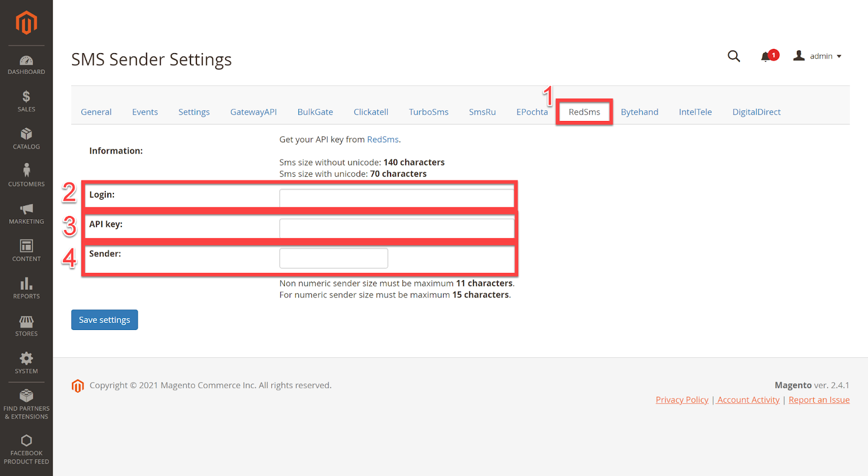Focus the Sender input field
The height and width of the screenshot is (476, 868).
pyautogui.click(x=334, y=258)
